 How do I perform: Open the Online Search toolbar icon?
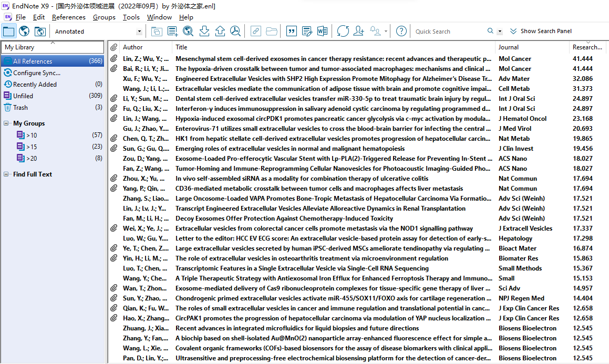click(x=188, y=31)
